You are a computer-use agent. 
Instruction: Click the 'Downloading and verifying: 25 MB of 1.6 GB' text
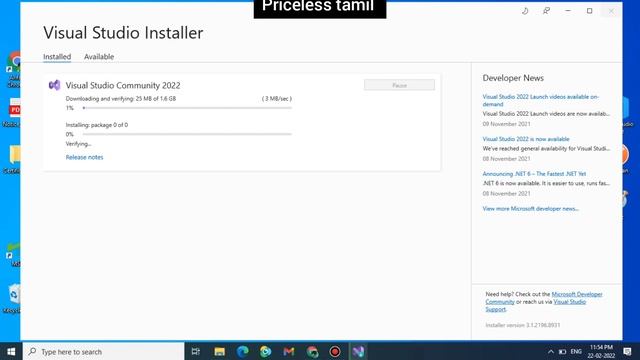coord(121,99)
